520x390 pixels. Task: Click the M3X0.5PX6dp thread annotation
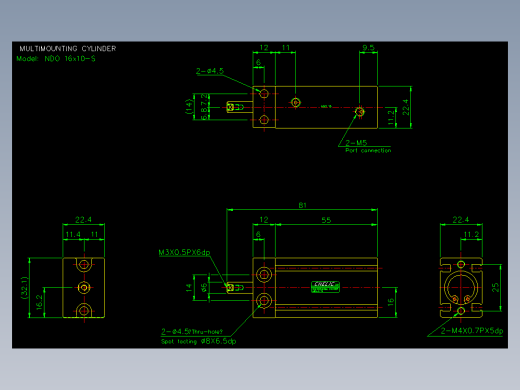tap(184, 252)
